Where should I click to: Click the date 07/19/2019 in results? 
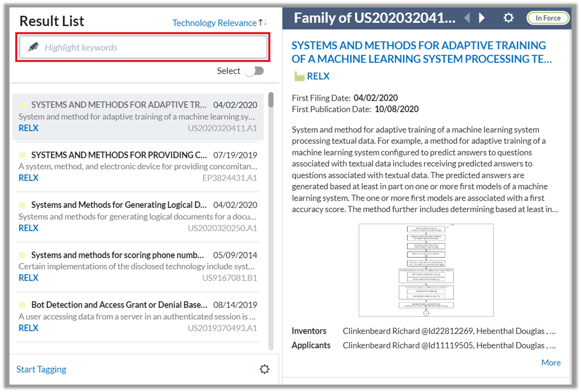[x=235, y=155]
